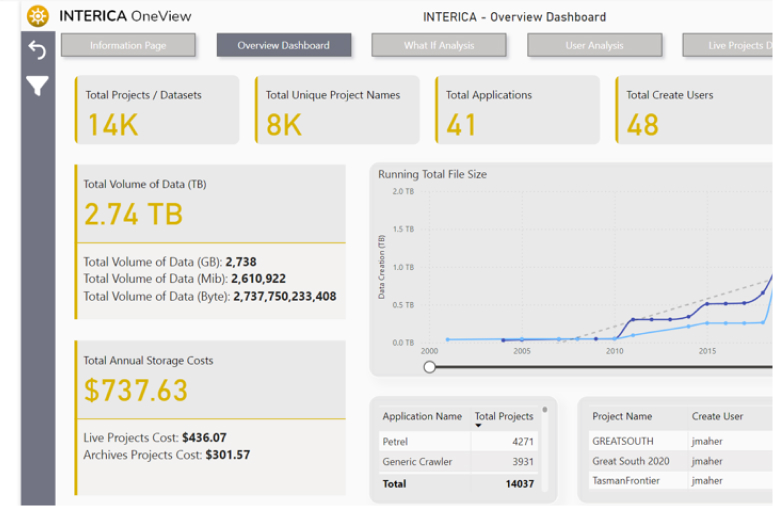Go to the User Analysis tab
The height and width of the screenshot is (506, 773).
click(x=594, y=45)
